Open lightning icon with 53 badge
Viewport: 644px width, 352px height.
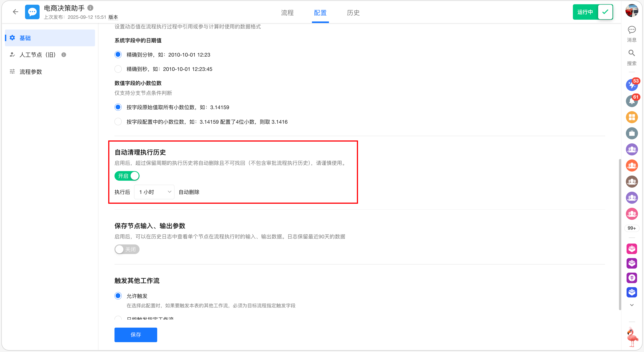pyautogui.click(x=631, y=85)
